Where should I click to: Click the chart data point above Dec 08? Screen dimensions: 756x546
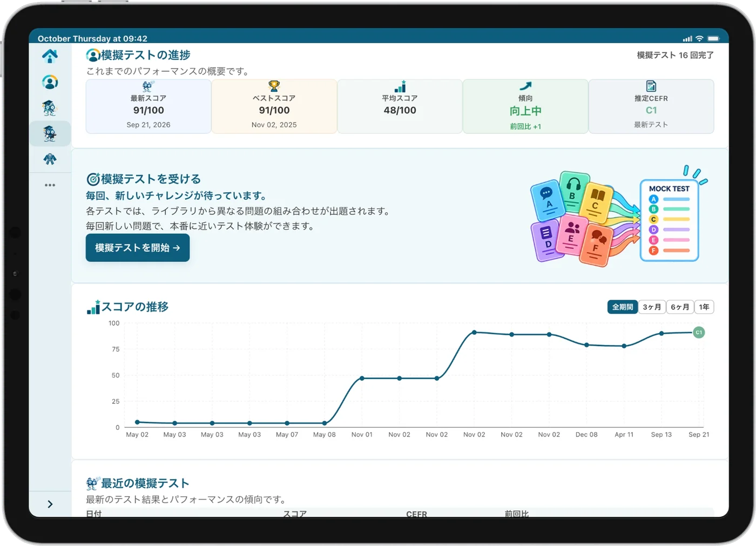(586, 345)
